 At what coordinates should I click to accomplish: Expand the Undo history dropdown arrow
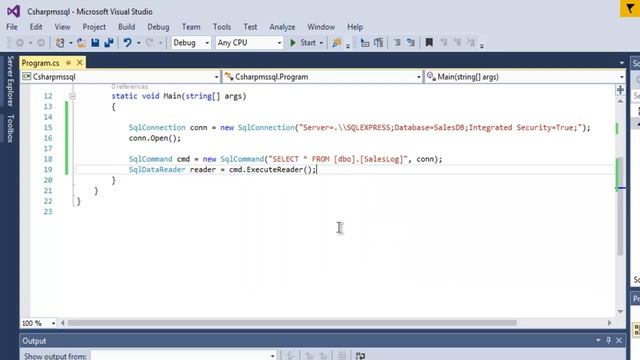click(x=139, y=43)
